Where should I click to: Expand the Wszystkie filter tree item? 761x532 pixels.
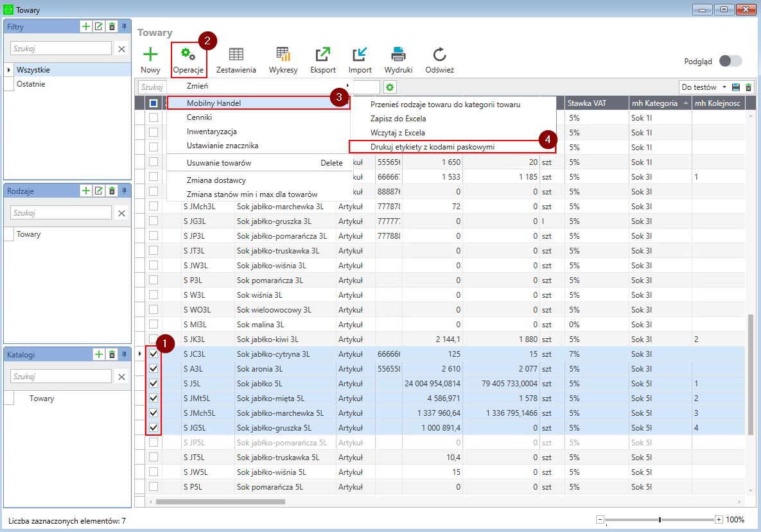[x=9, y=70]
